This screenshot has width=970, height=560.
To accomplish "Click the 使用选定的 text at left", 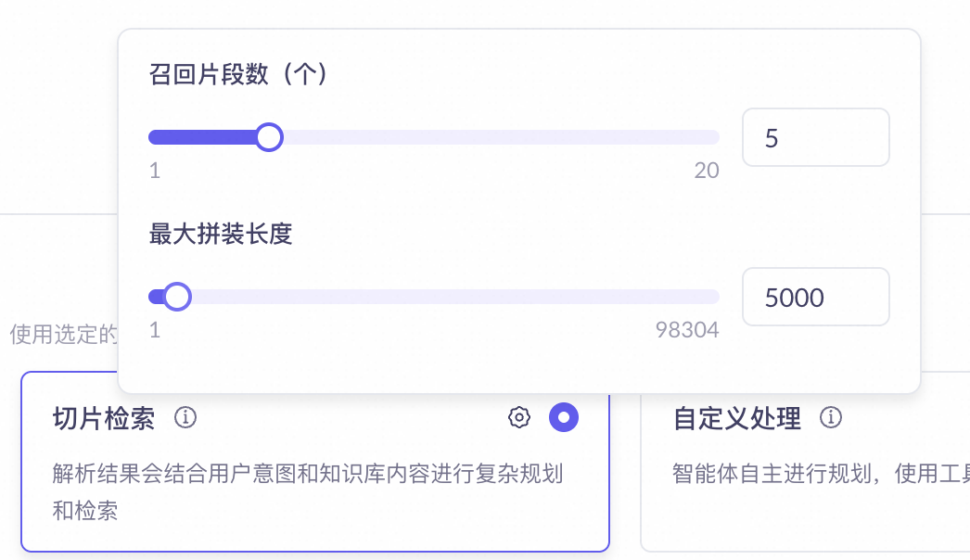I will 63,334.
